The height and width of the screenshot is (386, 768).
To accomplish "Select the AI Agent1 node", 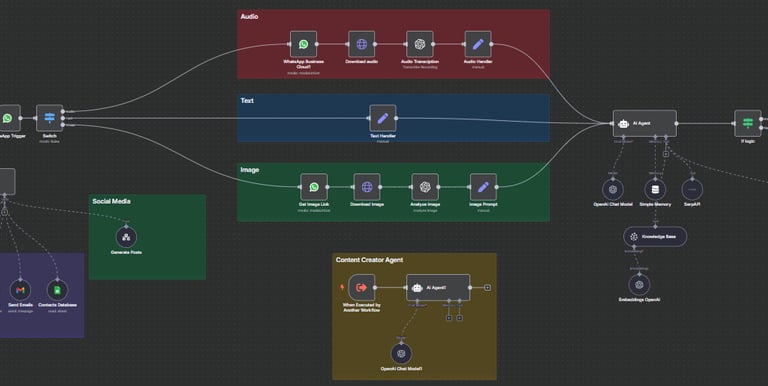I will pos(438,288).
